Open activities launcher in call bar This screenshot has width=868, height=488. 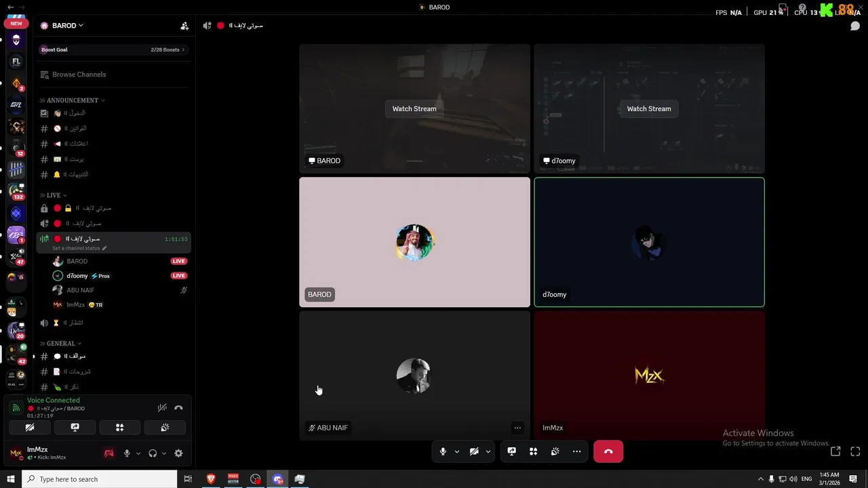click(534, 451)
